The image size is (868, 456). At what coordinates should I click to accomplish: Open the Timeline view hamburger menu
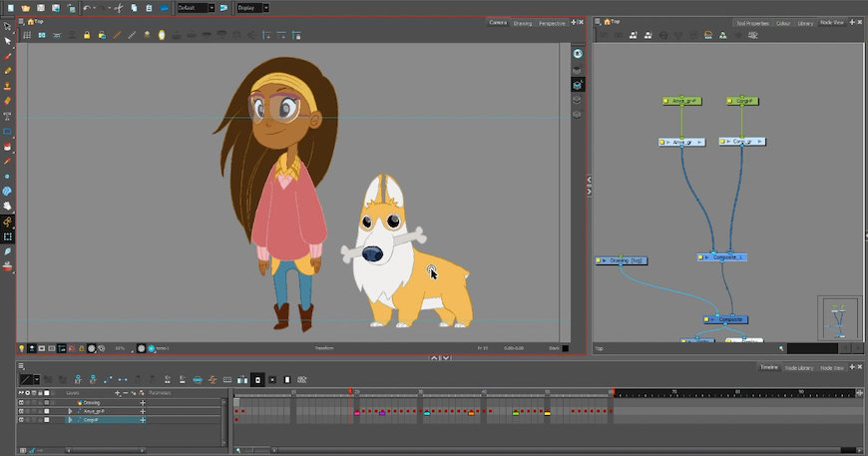(x=21, y=366)
